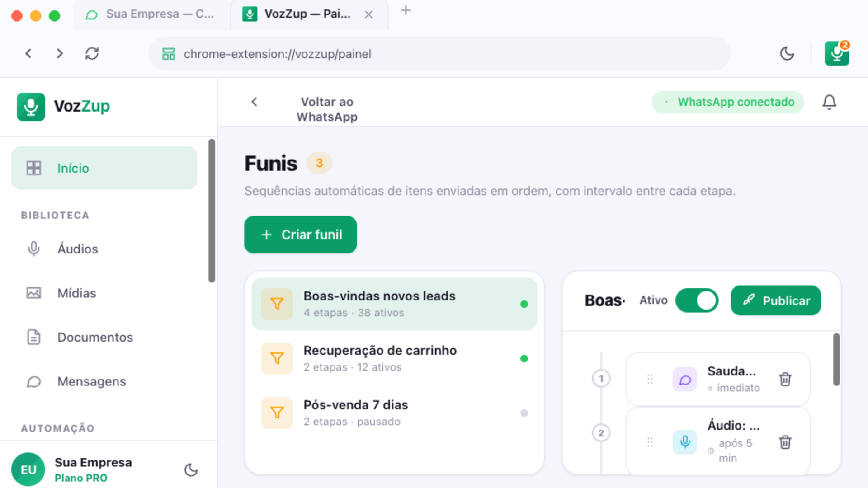The width and height of the screenshot is (868, 488).
Task: Select funnel Recuperação de carrinho
Action: (x=395, y=358)
